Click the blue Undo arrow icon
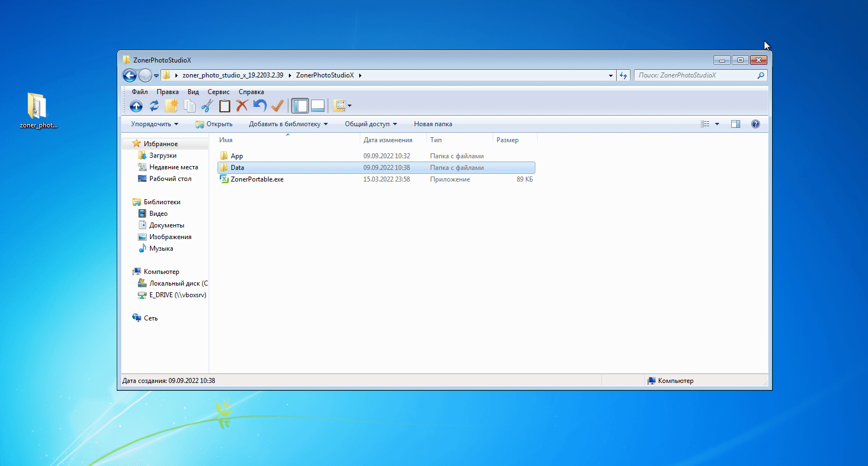The image size is (868, 466). 260,106
